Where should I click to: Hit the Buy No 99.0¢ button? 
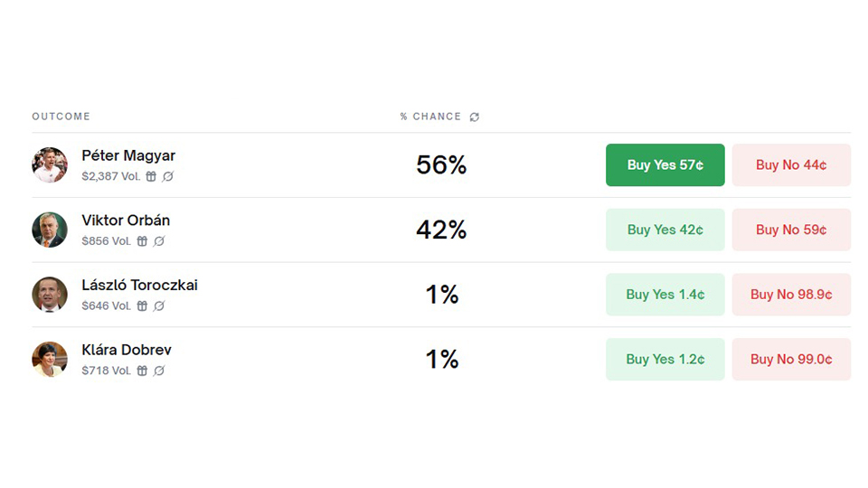[791, 359]
